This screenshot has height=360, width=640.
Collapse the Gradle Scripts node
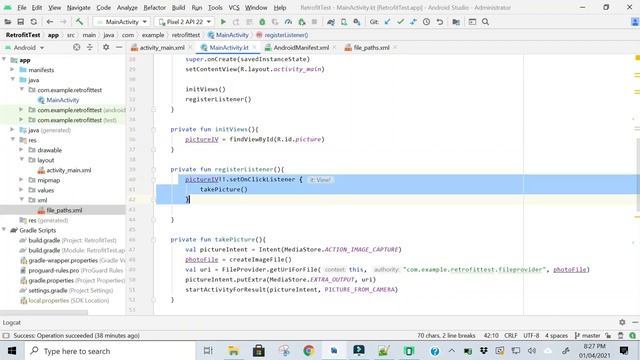click(4, 230)
